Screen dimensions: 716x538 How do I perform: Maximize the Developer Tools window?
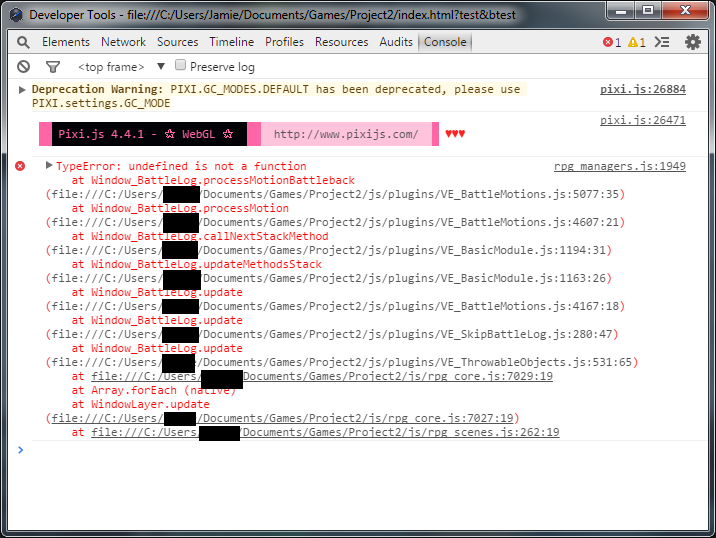pyautogui.click(x=648, y=11)
